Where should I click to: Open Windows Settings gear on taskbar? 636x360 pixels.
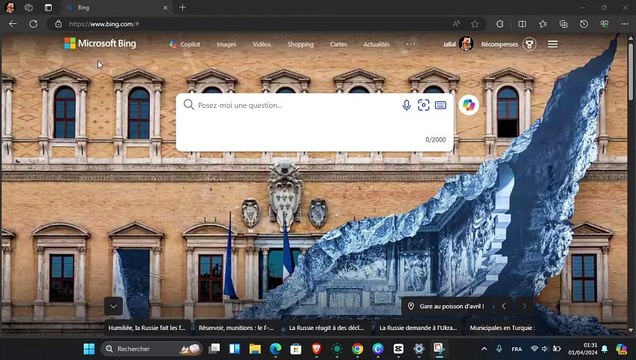click(419, 349)
